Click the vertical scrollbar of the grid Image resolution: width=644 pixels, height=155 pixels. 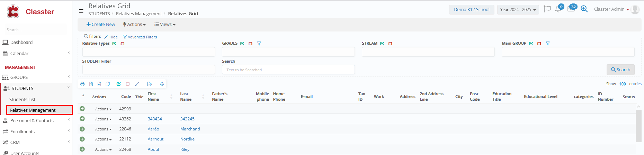click(638, 126)
